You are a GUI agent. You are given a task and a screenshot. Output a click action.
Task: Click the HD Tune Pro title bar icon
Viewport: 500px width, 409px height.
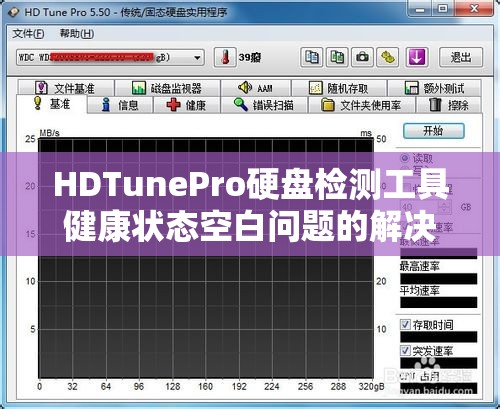point(14,12)
